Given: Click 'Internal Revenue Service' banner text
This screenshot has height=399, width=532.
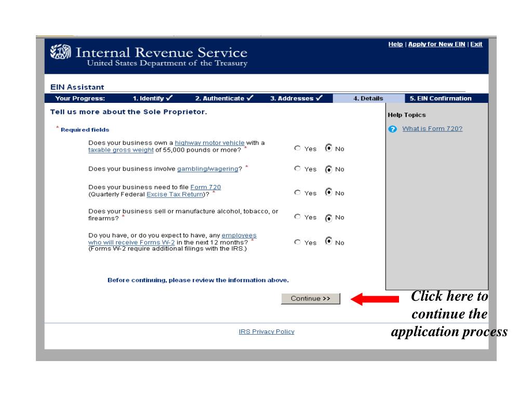Looking at the screenshot, I should [162, 52].
